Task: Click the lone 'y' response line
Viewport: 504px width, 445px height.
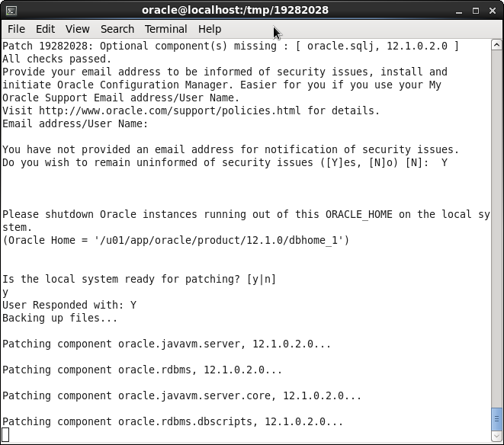Action: 5,293
